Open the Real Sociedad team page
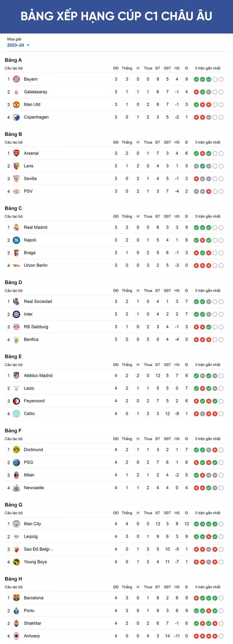Viewport: 233px width, 644px height. coord(38,301)
